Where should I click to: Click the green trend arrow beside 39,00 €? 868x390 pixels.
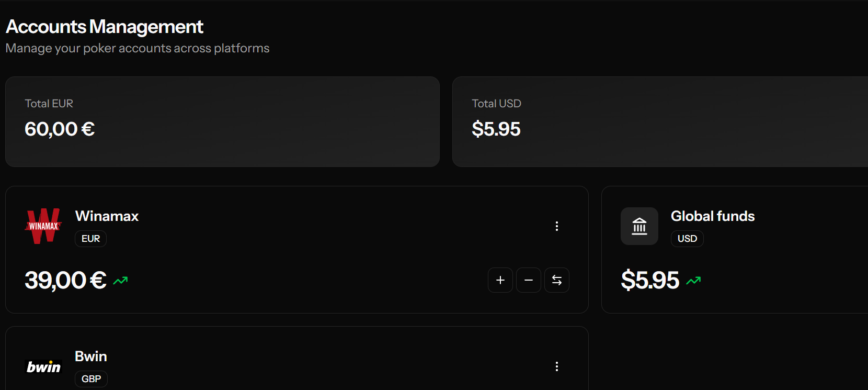pyautogui.click(x=121, y=281)
